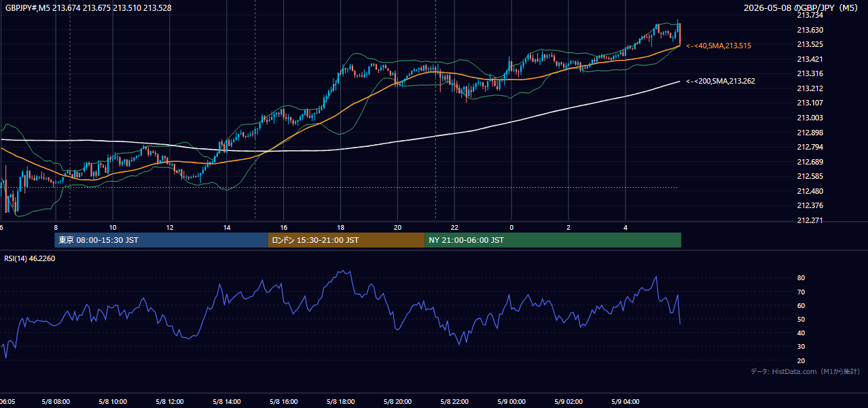Click the 5/8 12:00 date axis label
Viewport: 868px width, 408px height.
coord(170,402)
